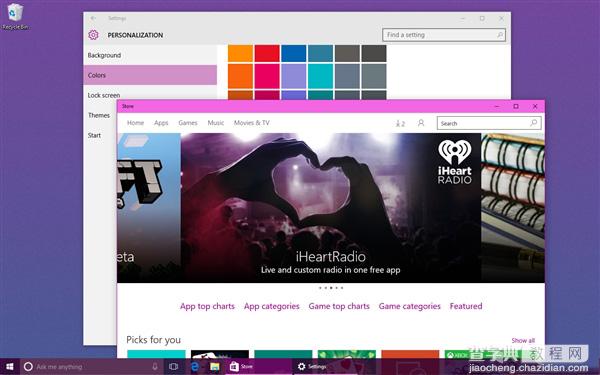Open the notebooks banner on right
This screenshot has width=600, height=375.
point(513,208)
